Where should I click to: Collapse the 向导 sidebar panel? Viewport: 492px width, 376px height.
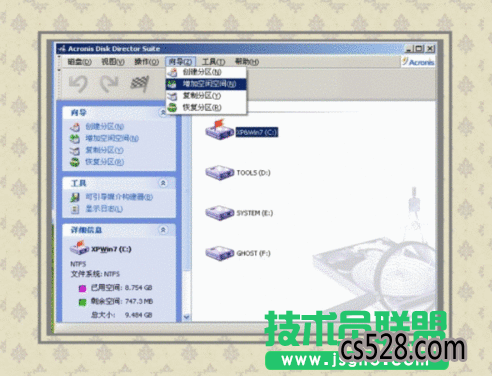click(x=163, y=113)
